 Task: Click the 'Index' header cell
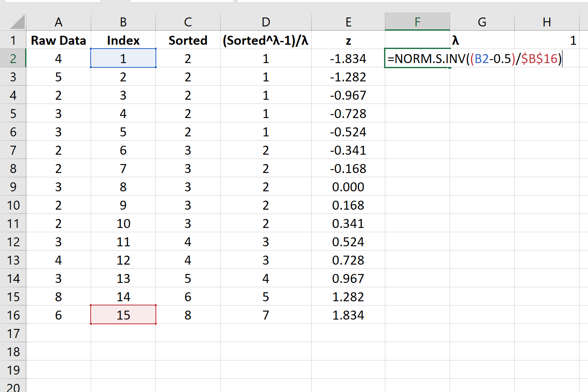pyautogui.click(x=123, y=40)
